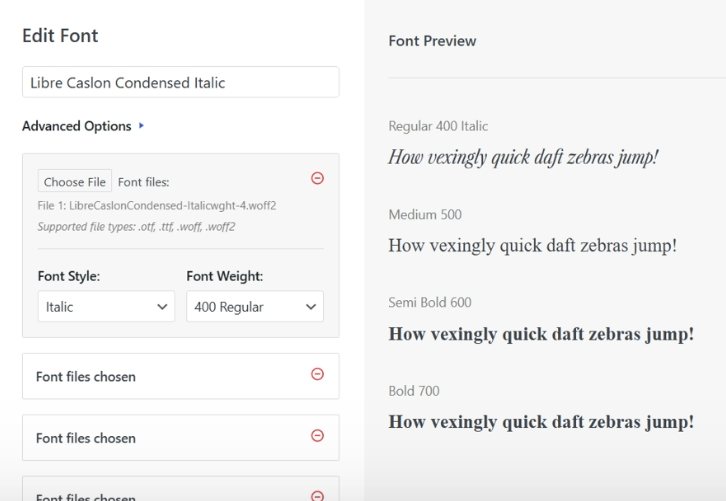Delete the second collapsed Font files chosen row
The image size is (726, 501).
[x=318, y=435]
